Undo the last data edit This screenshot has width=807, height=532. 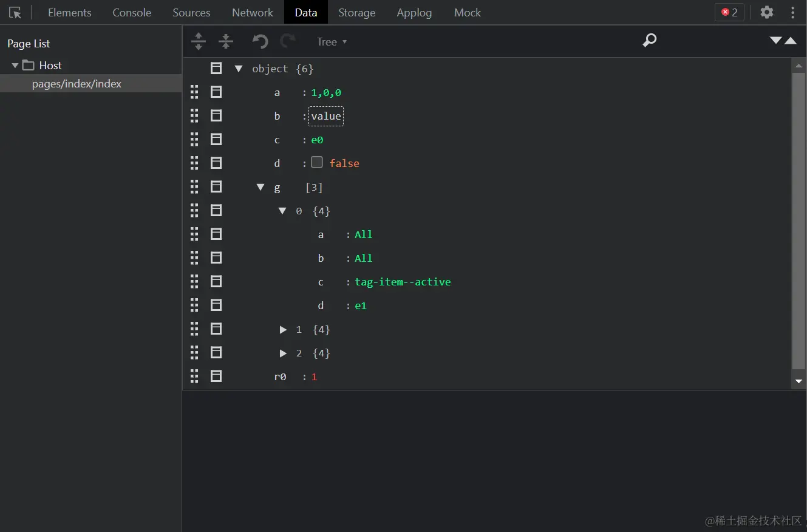260,41
